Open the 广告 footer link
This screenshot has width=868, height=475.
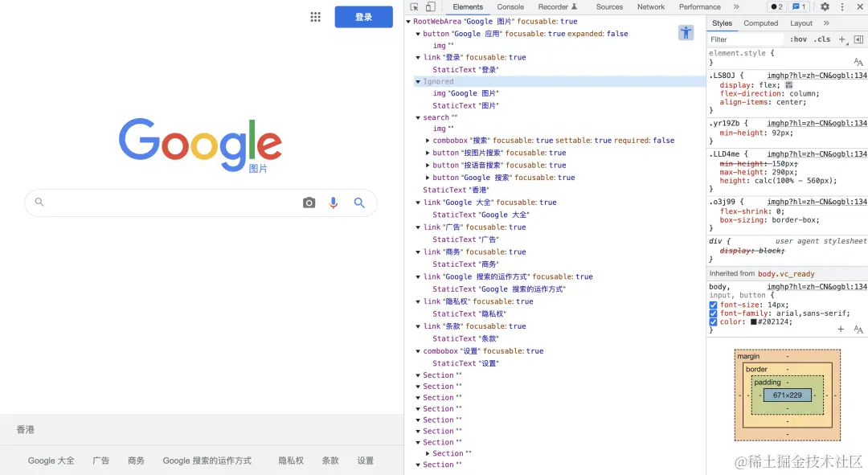point(100,461)
